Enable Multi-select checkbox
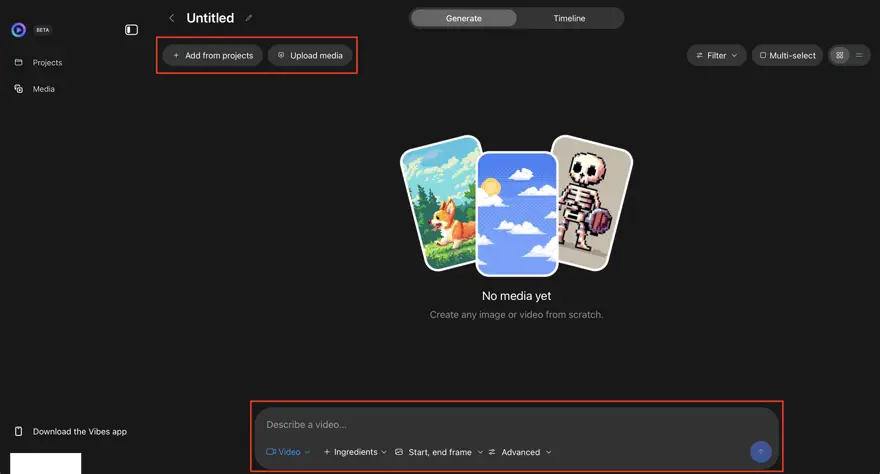Screen dimensions: 880x474 pyautogui.click(x=787, y=56)
